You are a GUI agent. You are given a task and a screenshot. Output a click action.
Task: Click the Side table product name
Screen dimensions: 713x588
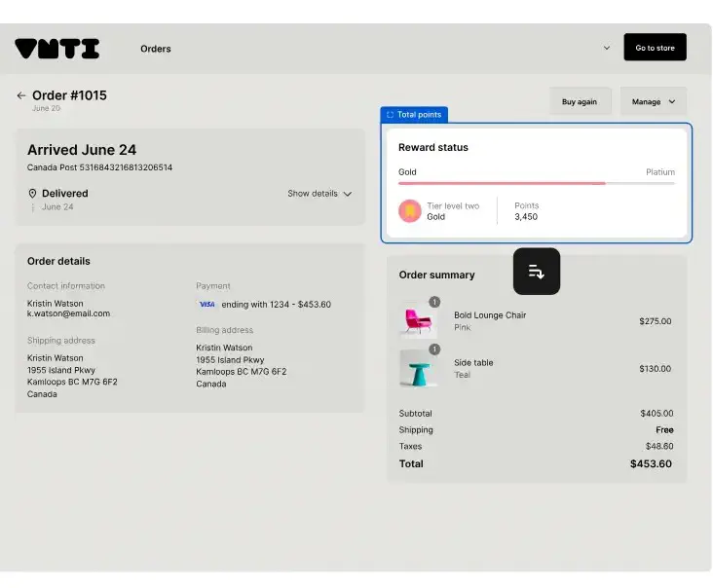tap(473, 362)
